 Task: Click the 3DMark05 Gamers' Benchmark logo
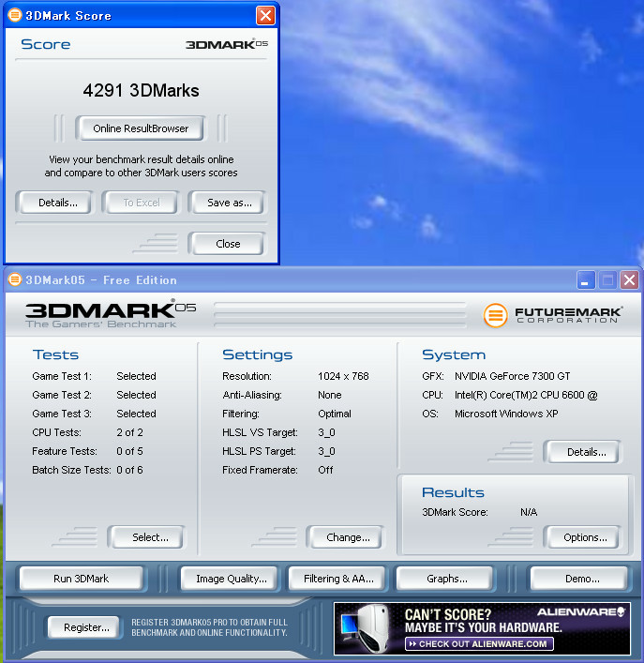tap(111, 314)
